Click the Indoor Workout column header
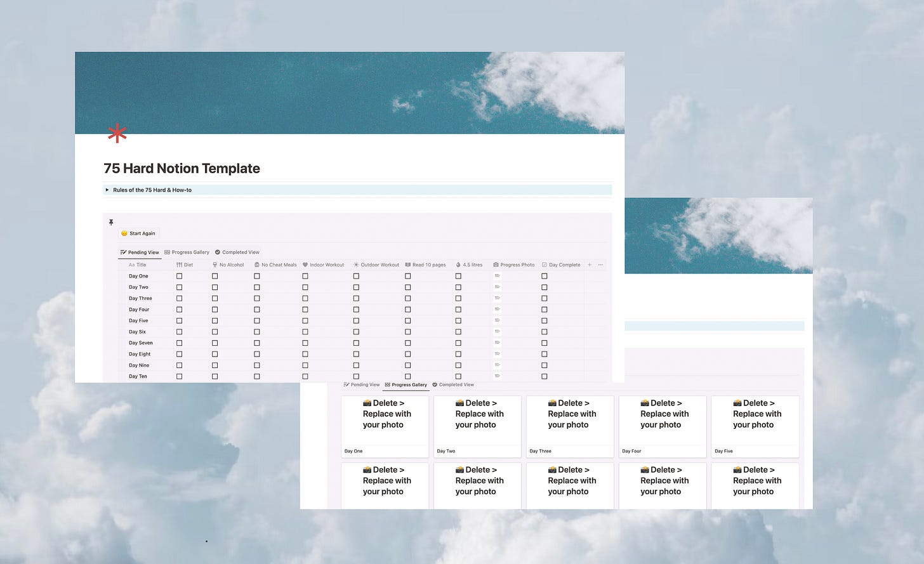Viewport: 924px width, 564px height. coord(323,265)
